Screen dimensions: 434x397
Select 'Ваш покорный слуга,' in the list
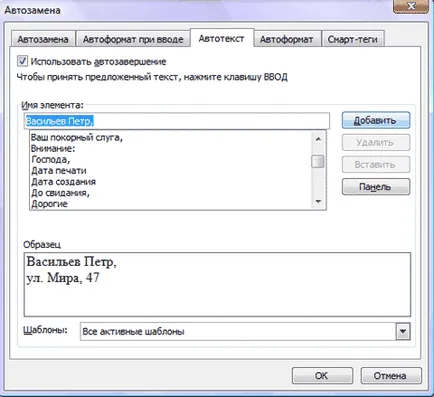(x=77, y=137)
